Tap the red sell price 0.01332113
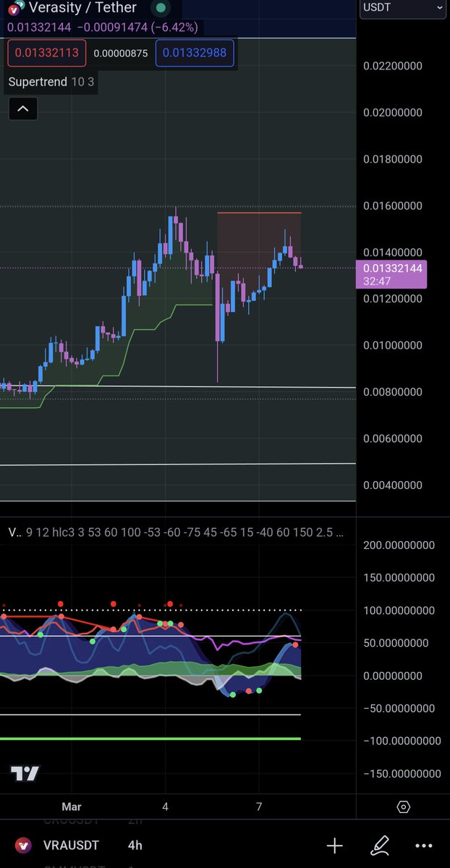This screenshot has height=868, width=450. [47, 53]
